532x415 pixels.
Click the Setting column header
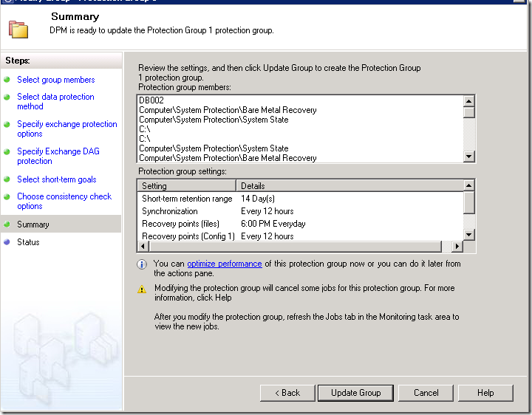(187, 186)
